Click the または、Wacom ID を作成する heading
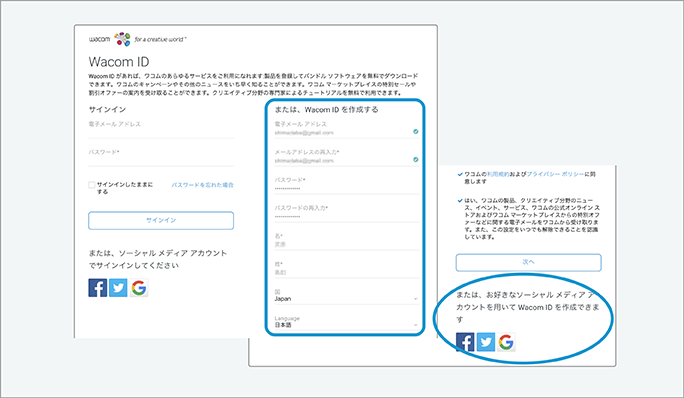This screenshot has width=684, height=398. click(x=326, y=110)
